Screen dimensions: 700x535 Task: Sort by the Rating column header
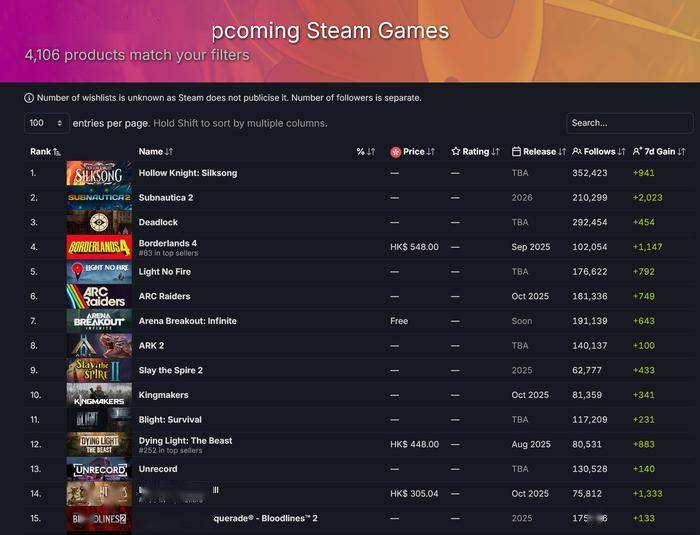click(475, 151)
